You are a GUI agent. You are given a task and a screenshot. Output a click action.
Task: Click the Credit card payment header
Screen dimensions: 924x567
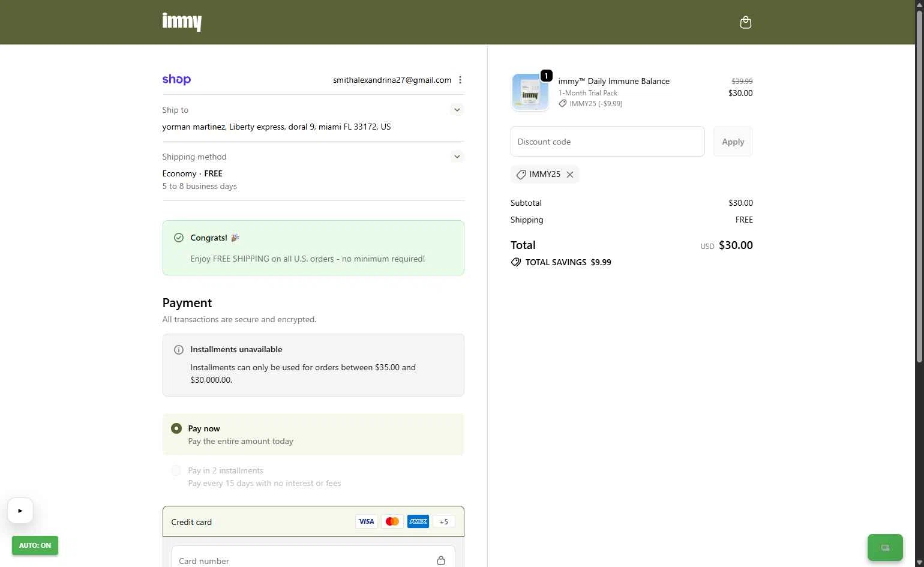tap(313, 521)
